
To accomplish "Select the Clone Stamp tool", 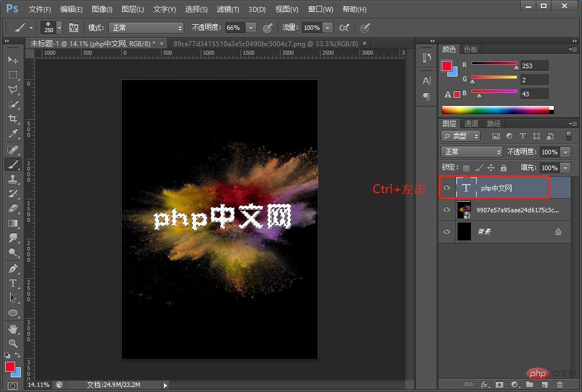I will 13,179.
